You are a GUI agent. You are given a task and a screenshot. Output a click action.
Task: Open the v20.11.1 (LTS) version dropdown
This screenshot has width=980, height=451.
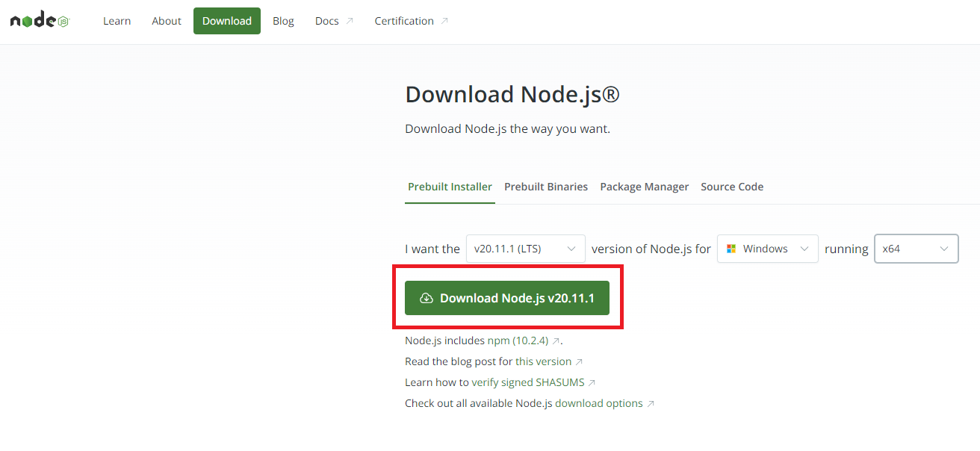(525, 249)
